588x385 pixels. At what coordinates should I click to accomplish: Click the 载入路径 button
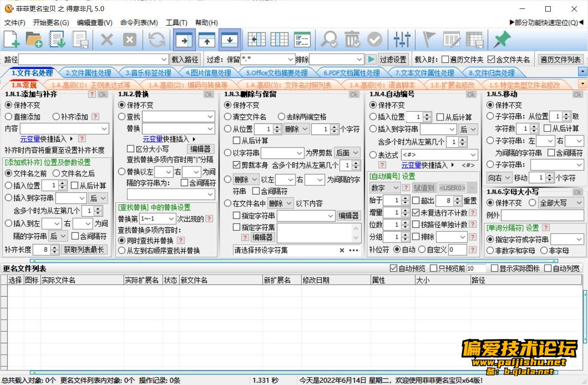click(x=185, y=60)
